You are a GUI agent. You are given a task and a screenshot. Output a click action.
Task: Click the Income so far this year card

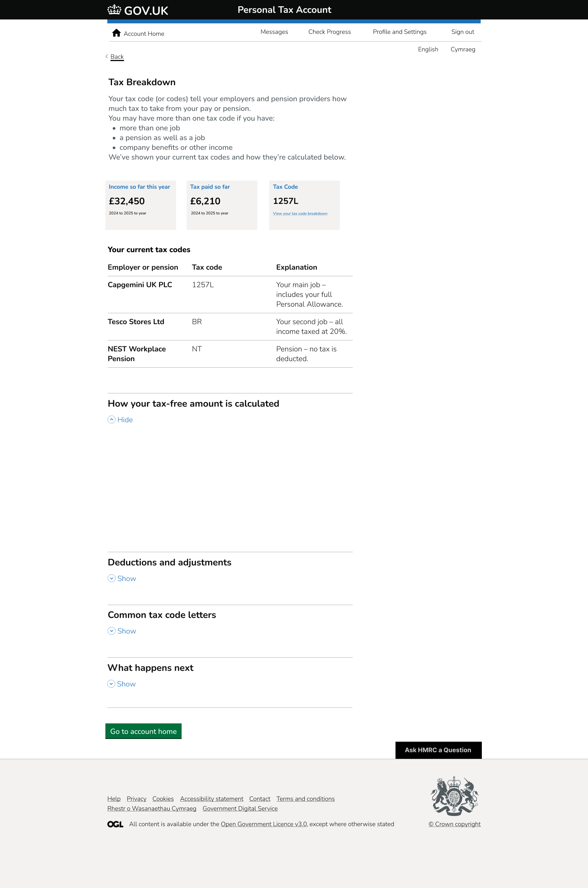pyautogui.click(x=141, y=205)
